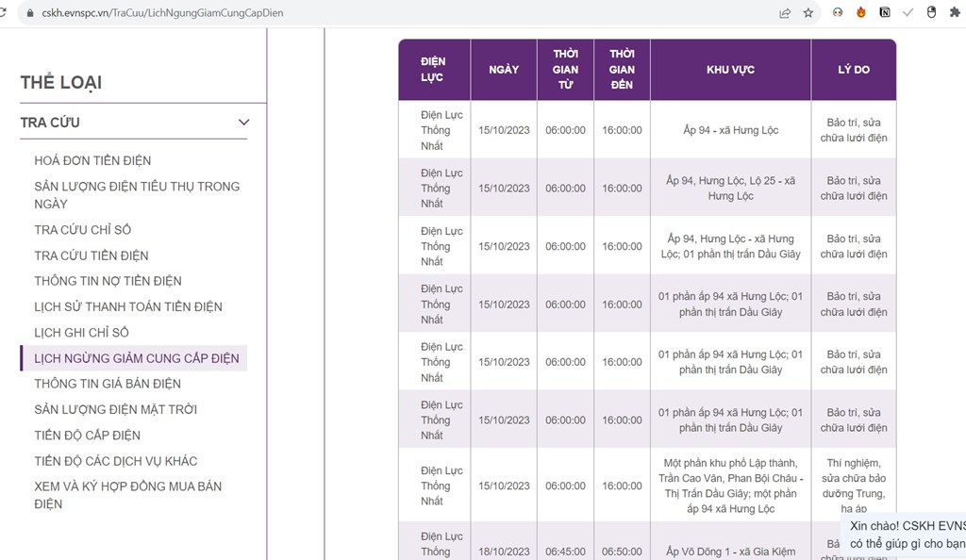
Task: Click the share page icon in address bar
Action: pos(785,13)
